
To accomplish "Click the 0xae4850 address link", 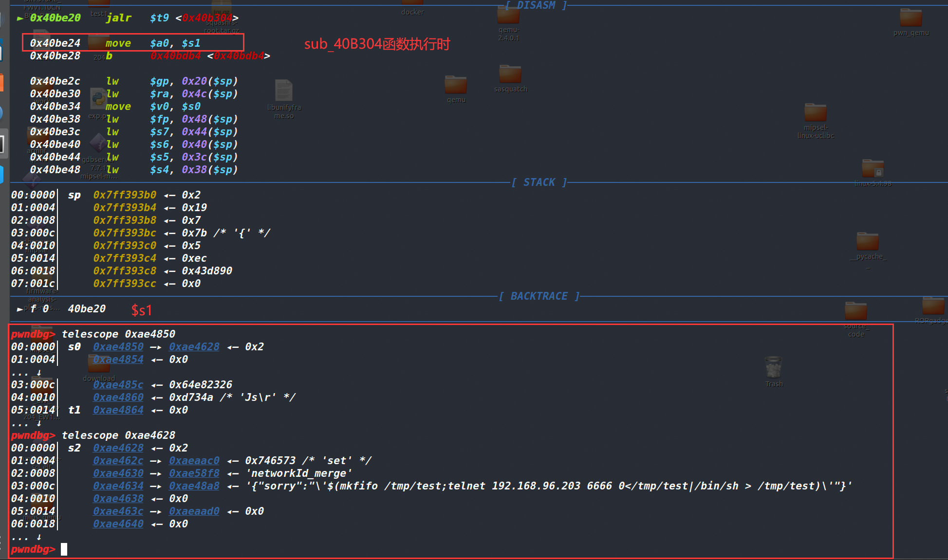I will (118, 347).
